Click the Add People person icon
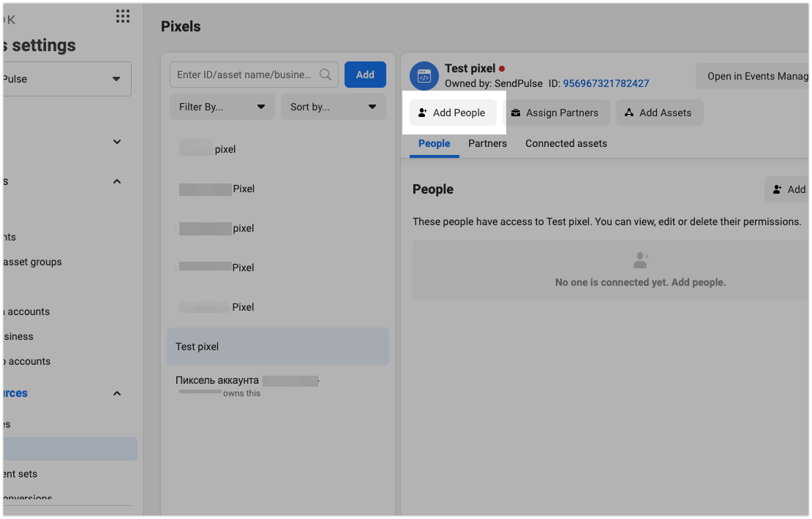This screenshot has height=519, width=812. tap(423, 113)
